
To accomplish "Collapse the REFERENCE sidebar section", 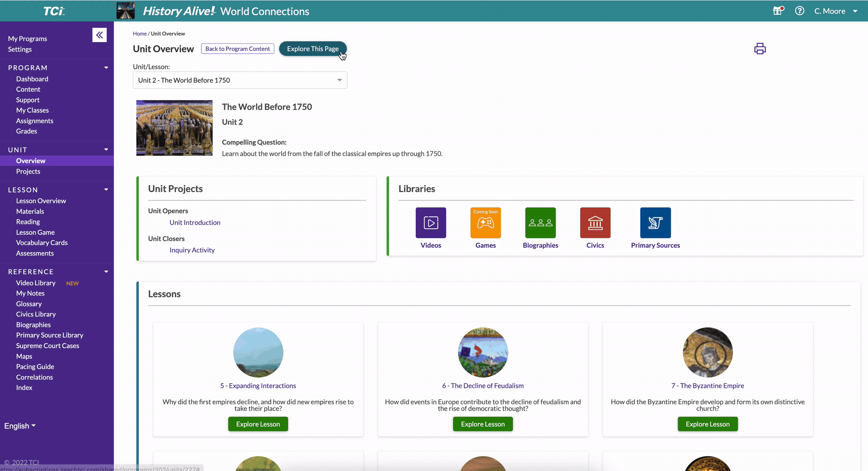I will tap(106, 271).
